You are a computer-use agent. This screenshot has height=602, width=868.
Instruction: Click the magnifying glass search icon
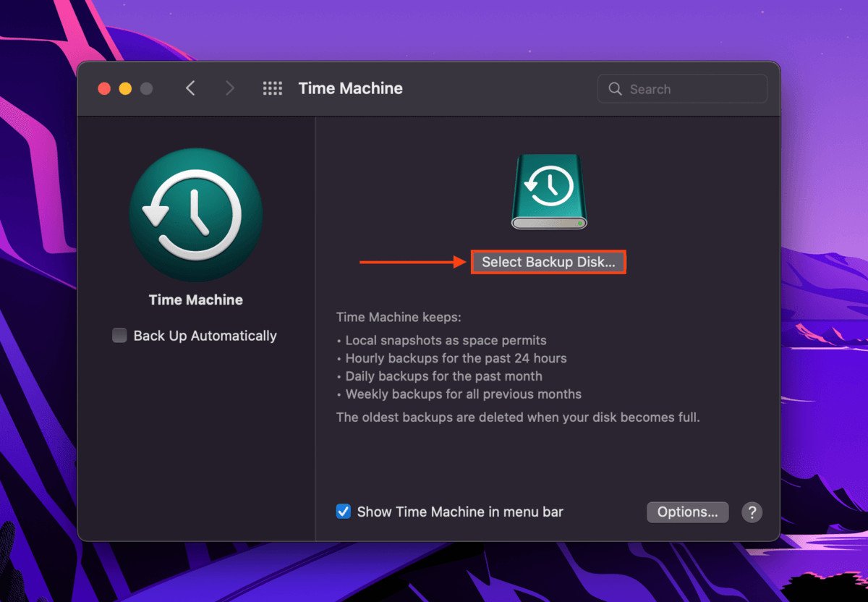616,89
